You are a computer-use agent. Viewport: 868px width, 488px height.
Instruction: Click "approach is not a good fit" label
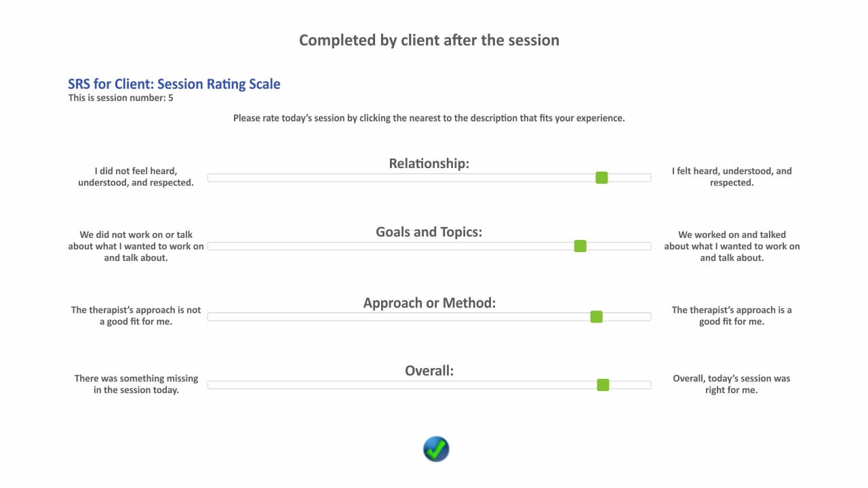pos(136,316)
